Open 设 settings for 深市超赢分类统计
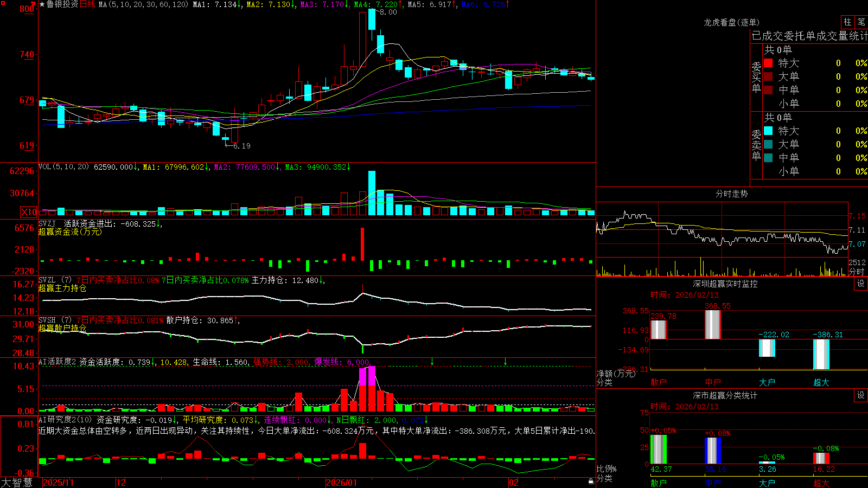 [861, 395]
